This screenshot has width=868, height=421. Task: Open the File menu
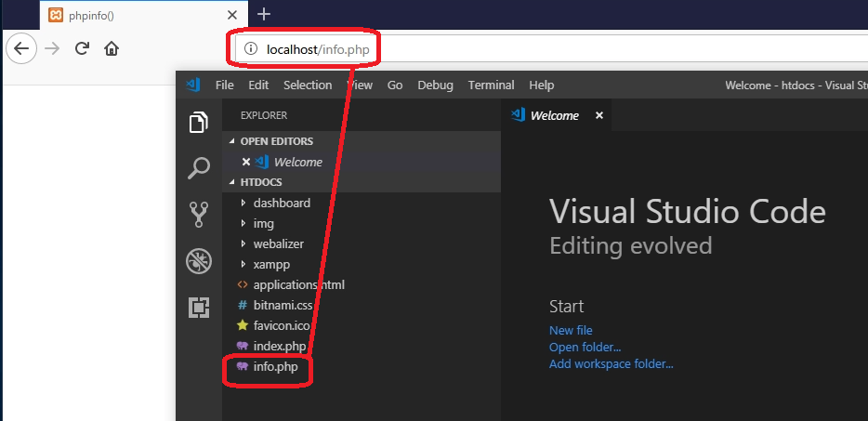(224, 86)
